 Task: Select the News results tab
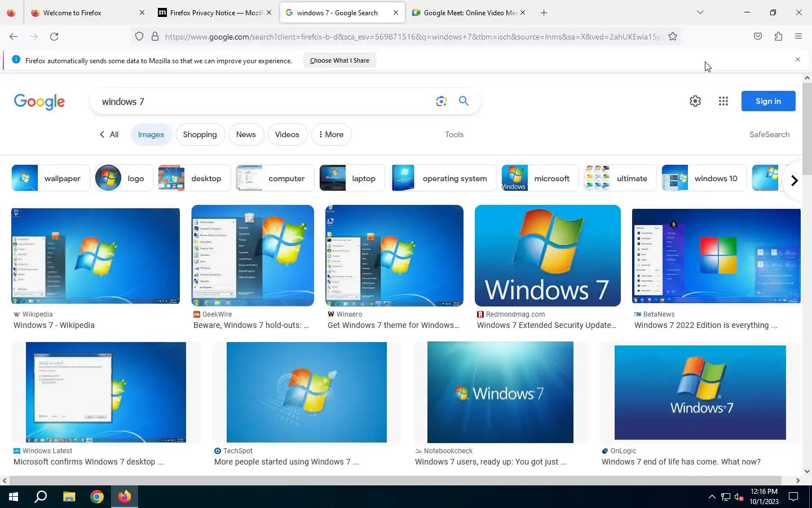click(246, 134)
